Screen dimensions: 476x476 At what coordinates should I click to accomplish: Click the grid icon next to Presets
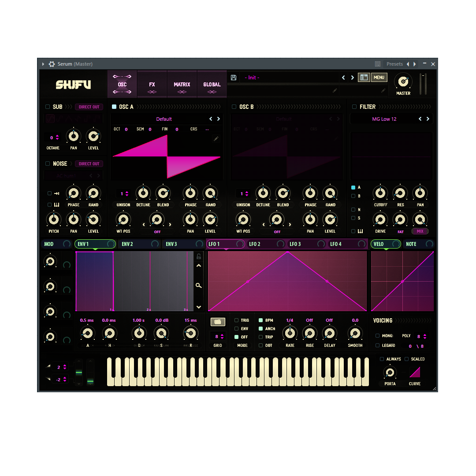(x=378, y=64)
